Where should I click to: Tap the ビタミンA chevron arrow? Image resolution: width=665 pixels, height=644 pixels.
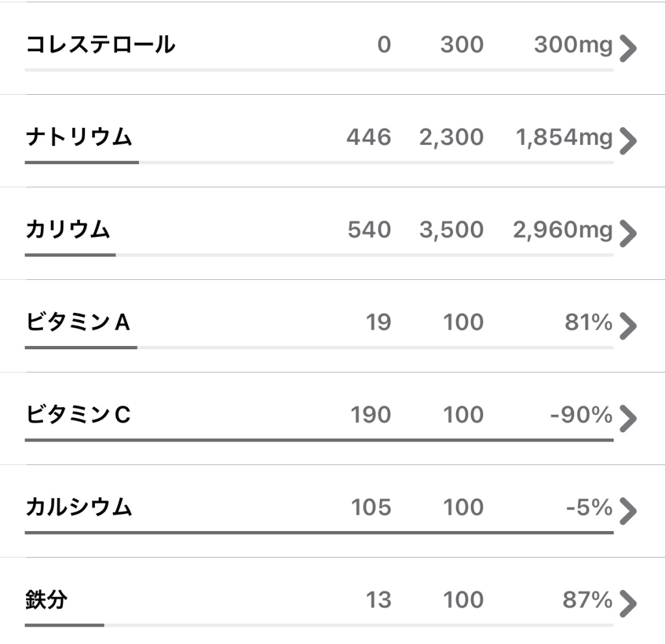point(628,326)
